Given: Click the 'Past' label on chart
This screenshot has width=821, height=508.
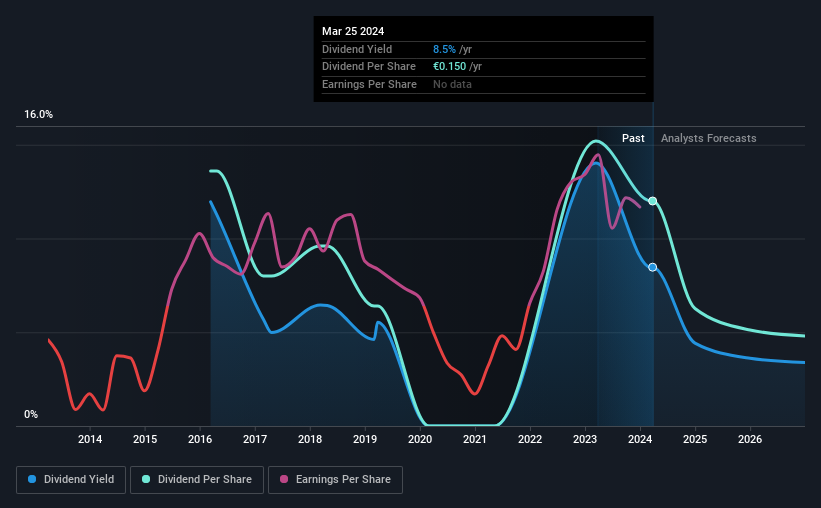Looking at the screenshot, I should pyautogui.click(x=633, y=138).
